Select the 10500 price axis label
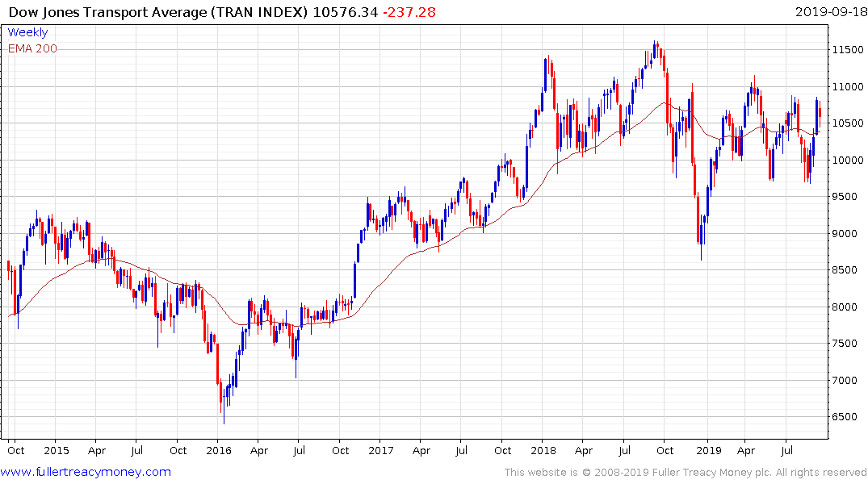 [x=848, y=123]
